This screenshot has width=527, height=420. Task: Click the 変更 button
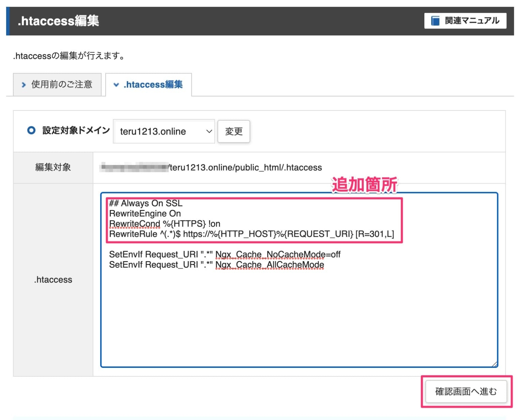(234, 131)
